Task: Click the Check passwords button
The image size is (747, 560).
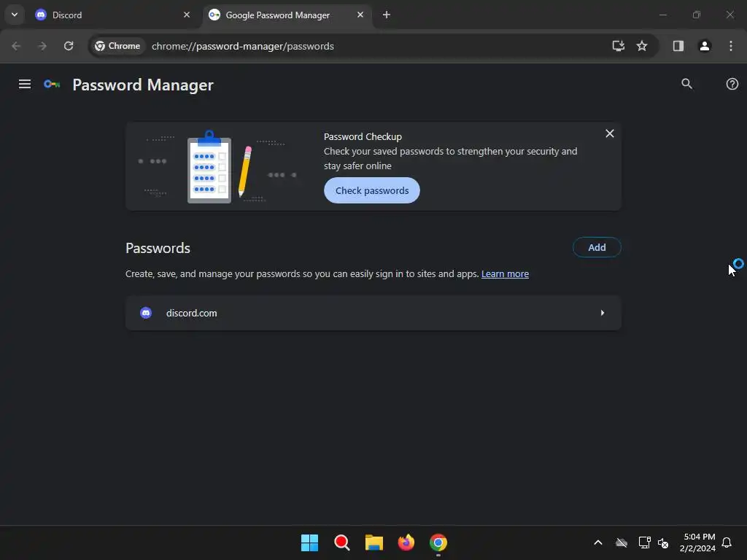Action: [371, 190]
